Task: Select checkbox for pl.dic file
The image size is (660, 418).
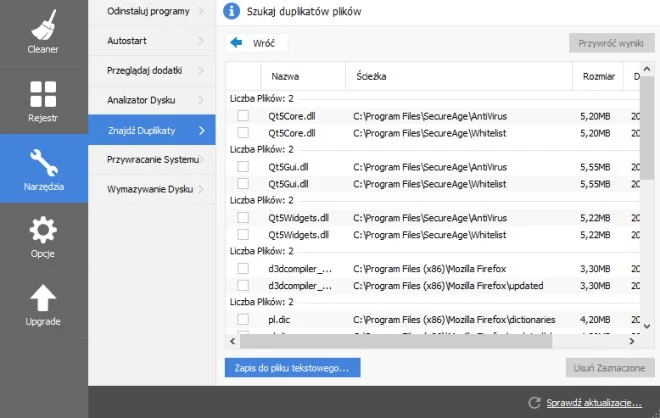Action: pos(243,319)
